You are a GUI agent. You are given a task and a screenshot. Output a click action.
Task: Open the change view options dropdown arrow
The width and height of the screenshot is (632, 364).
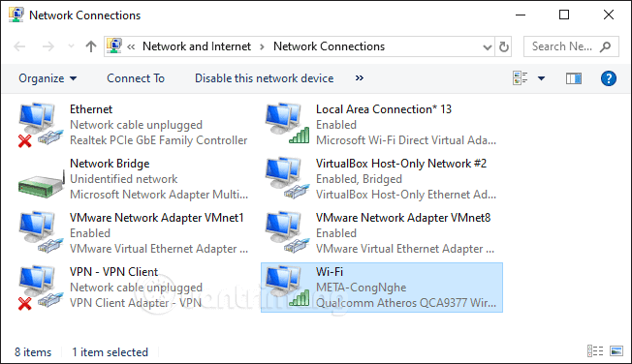pos(541,78)
